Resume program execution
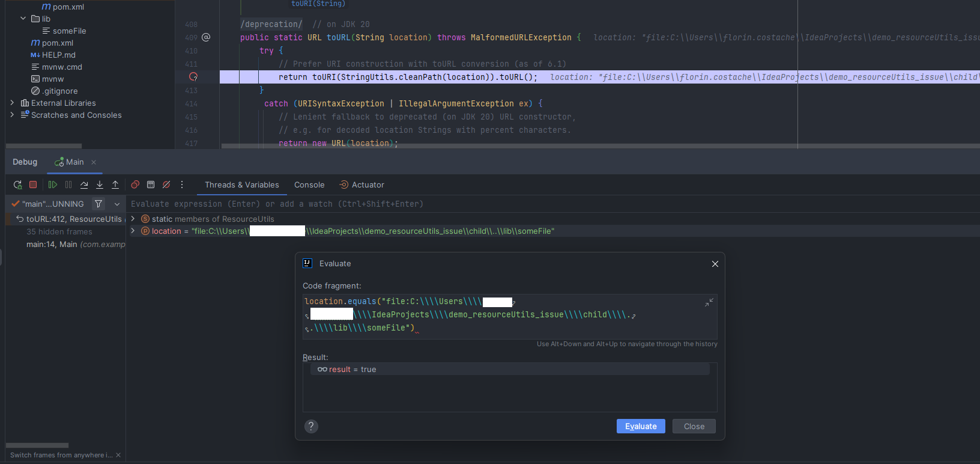 pyautogui.click(x=53, y=185)
